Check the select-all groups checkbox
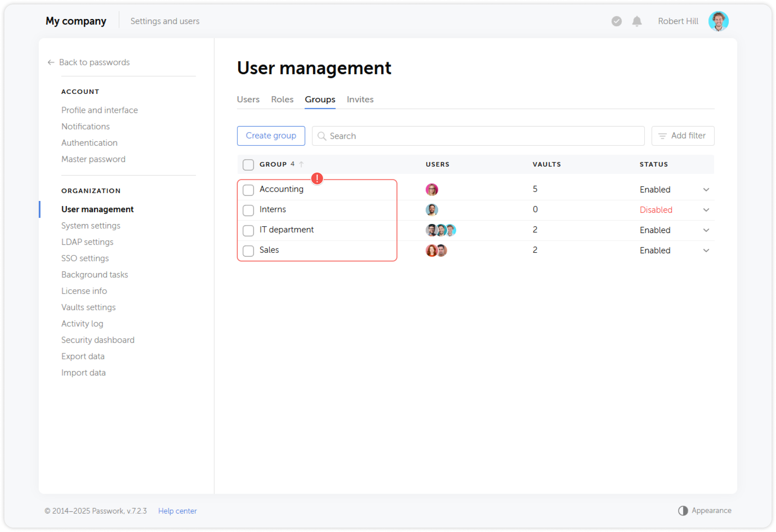This screenshot has height=532, width=776. coord(248,164)
